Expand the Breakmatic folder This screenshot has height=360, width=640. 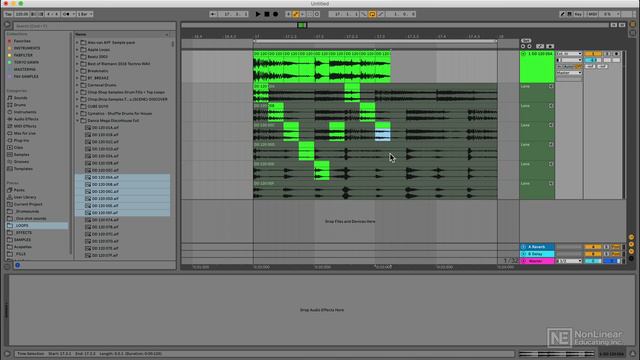[77, 71]
